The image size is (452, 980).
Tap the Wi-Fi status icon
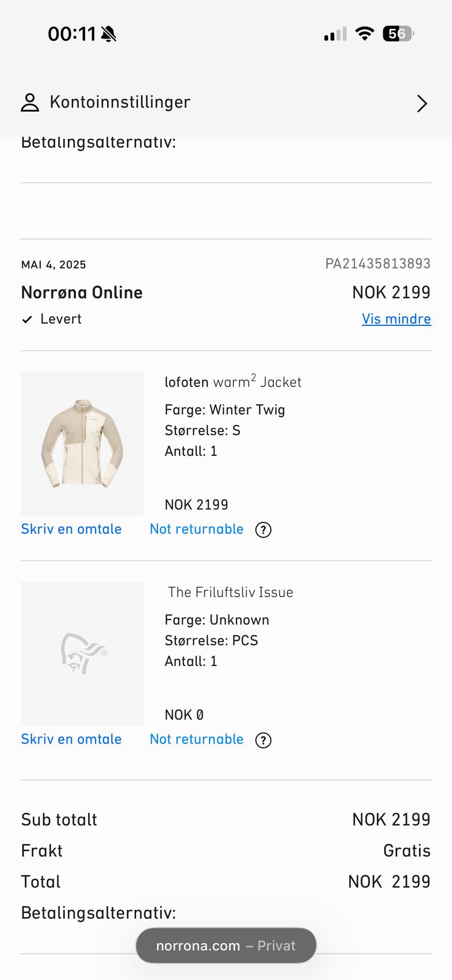364,34
